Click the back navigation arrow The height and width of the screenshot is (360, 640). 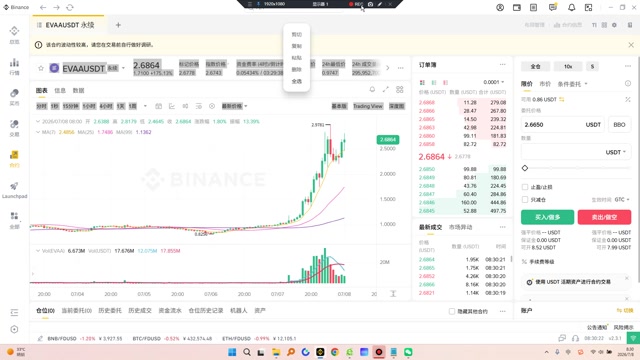(43, 7)
